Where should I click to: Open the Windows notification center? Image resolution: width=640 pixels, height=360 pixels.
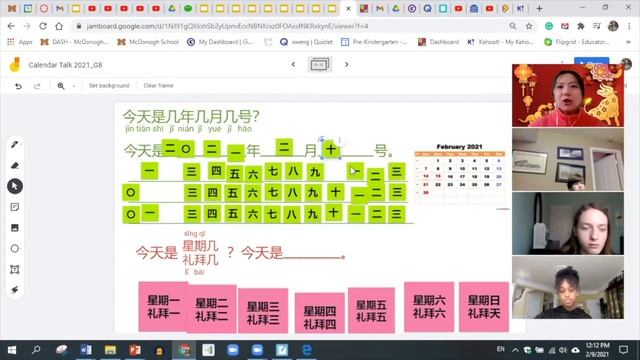click(x=623, y=350)
